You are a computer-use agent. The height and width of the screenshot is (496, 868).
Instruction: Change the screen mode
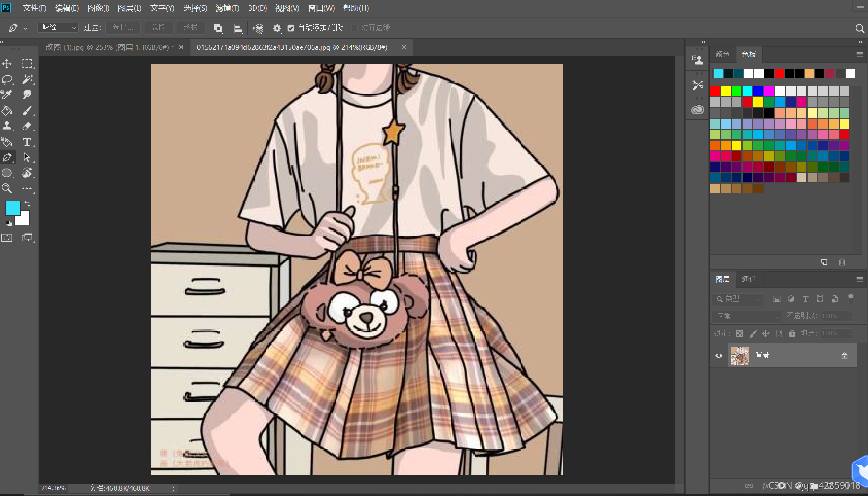[27, 238]
